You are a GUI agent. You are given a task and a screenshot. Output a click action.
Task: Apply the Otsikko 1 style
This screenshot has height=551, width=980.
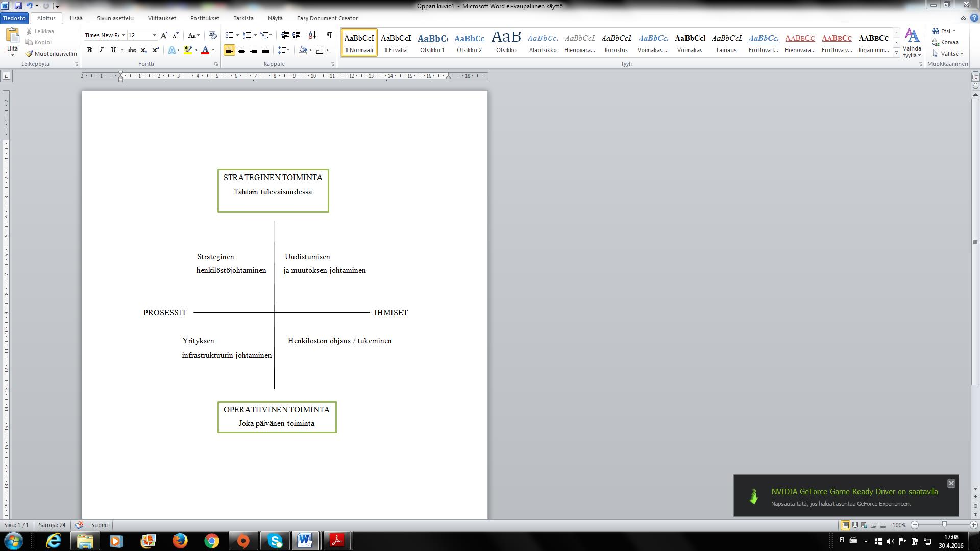click(x=432, y=42)
